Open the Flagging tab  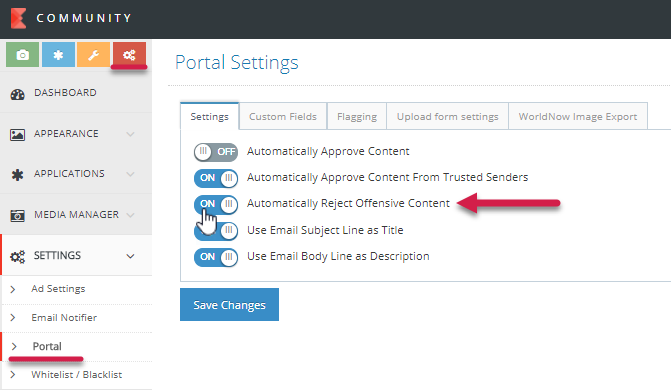pos(357,116)
